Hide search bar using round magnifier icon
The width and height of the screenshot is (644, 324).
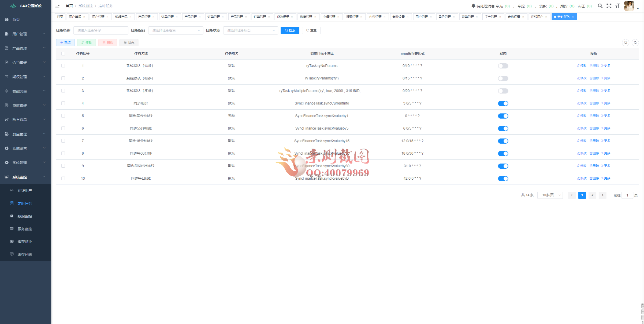tap(625, 43)
